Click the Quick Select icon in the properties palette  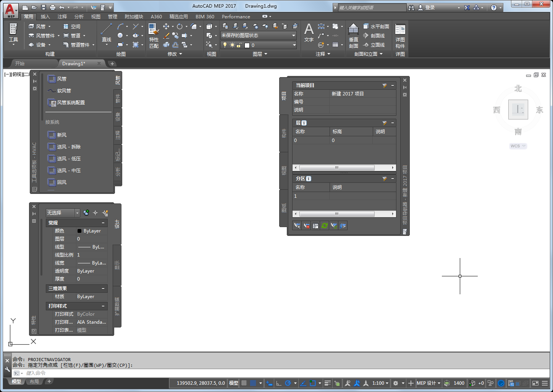[105, 213]
